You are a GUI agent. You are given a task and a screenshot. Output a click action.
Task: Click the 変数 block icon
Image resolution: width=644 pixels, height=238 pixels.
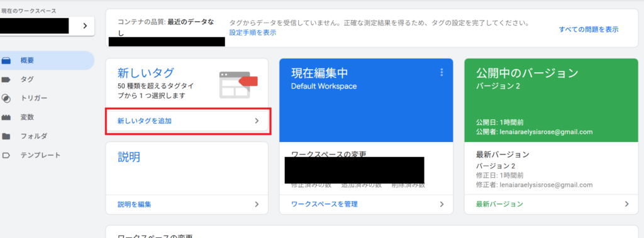point(6,117)
